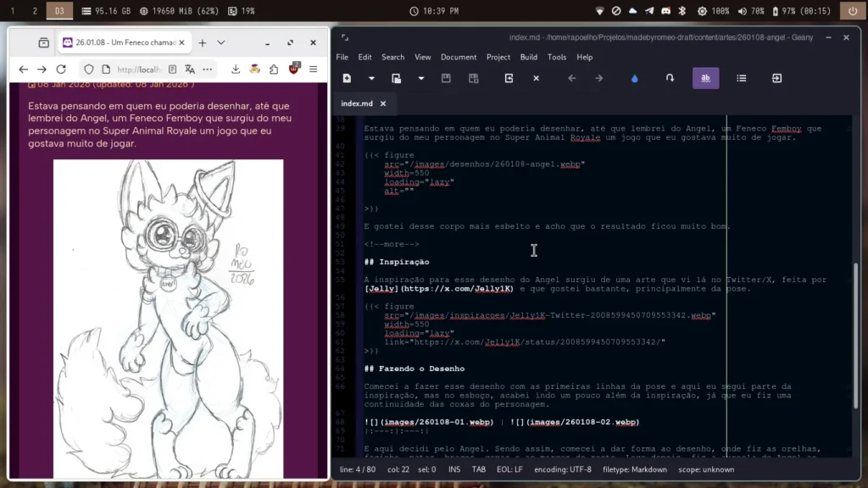Viewport: 868px width, 488px height.
Task: Click the color chooser droplet icon
Action: [635, 78]
